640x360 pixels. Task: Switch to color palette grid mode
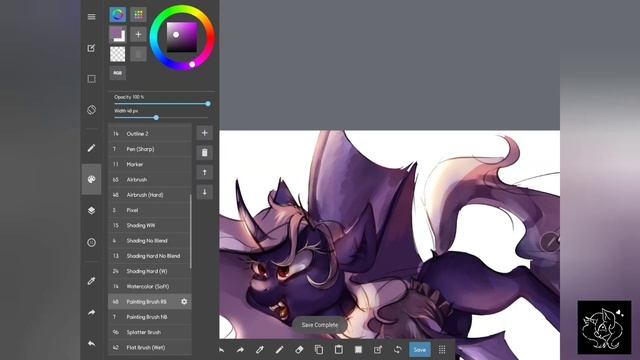click(x=138, y=15)
